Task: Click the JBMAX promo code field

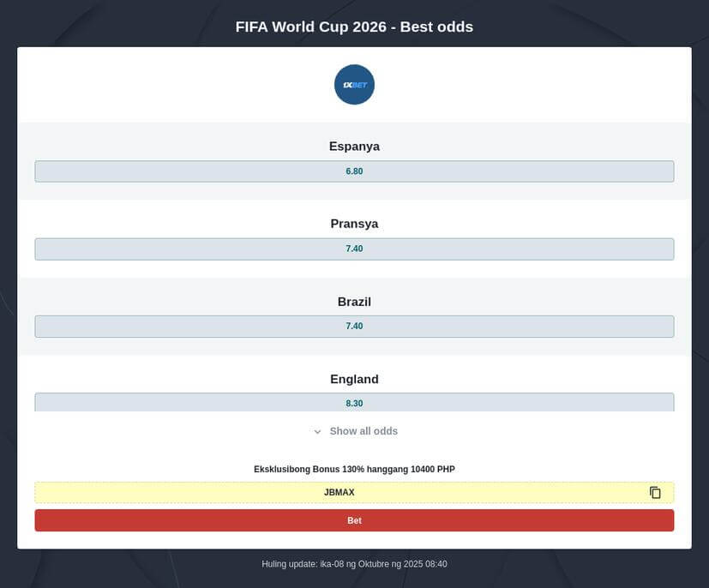Action: (x=339, y=493)
